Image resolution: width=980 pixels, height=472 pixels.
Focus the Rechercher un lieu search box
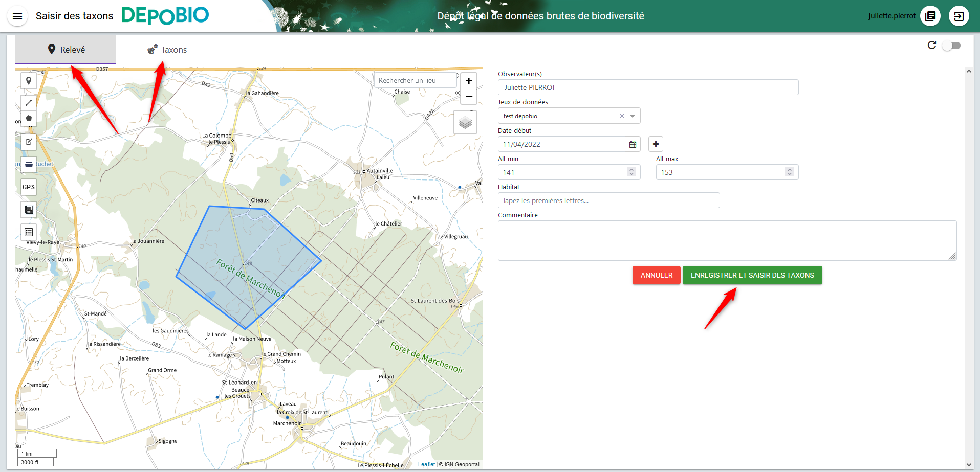[x=415, y=80]
